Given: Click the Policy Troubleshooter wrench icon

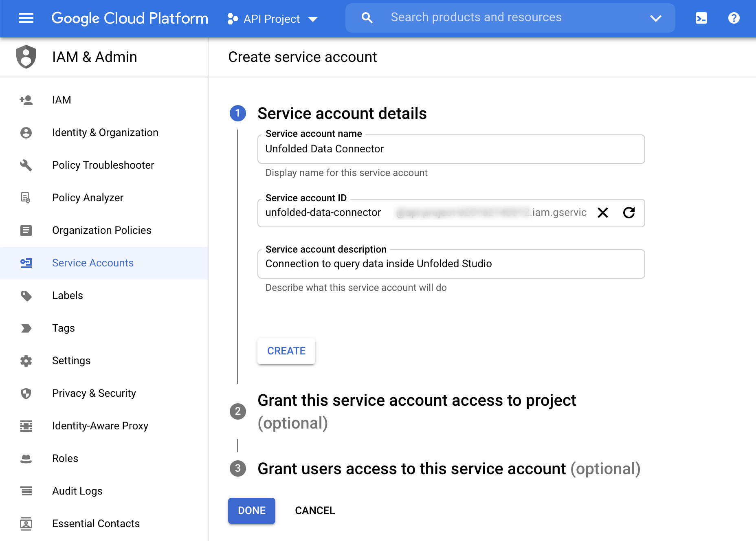Looking at the screenshot, I should (x=26, y=165).
